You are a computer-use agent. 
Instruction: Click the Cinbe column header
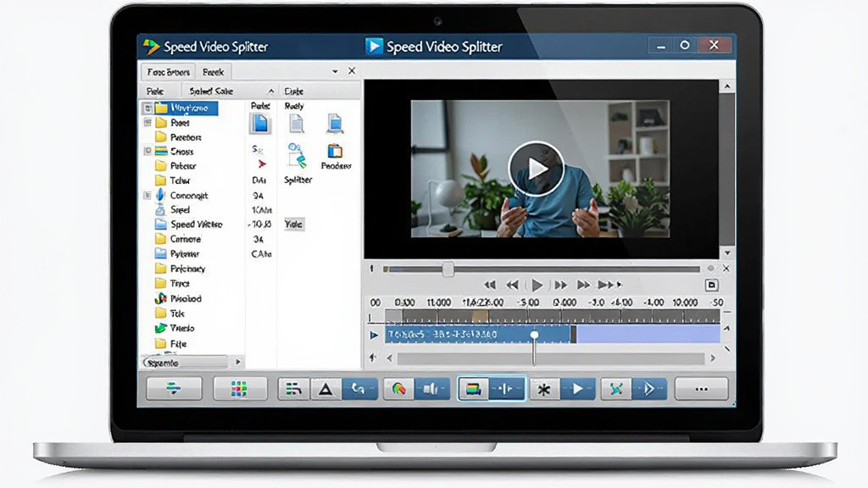pos(294,91)
